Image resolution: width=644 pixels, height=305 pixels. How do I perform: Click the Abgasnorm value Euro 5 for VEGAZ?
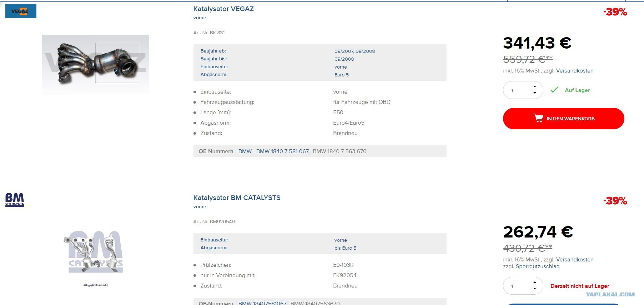pyautogui.click(x=342, y=75)
